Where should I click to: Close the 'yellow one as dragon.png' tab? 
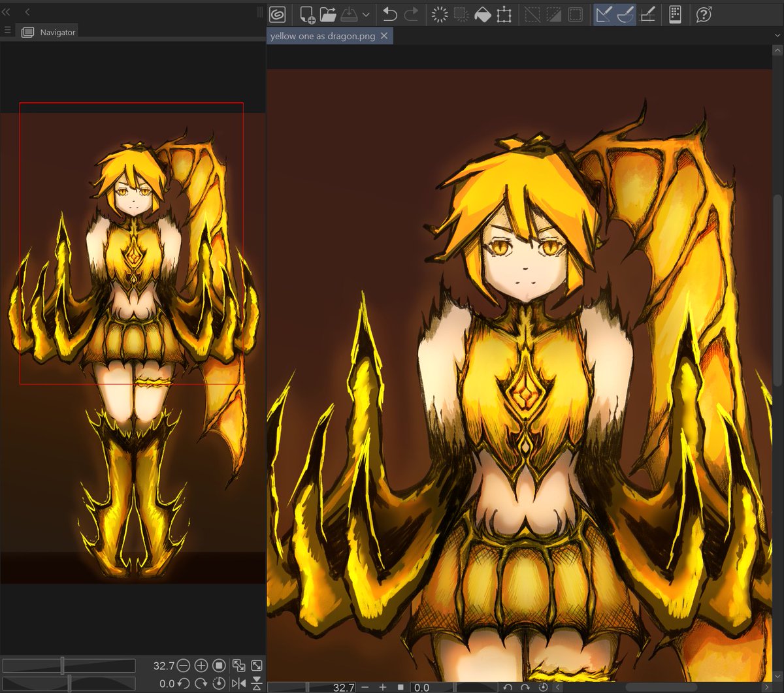[384, 36]
